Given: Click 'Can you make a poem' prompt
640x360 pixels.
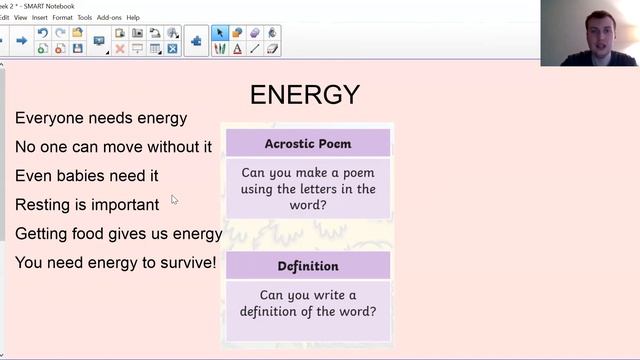Looking at the screenshot, I should pyautogui.click(x=308, y=189).
